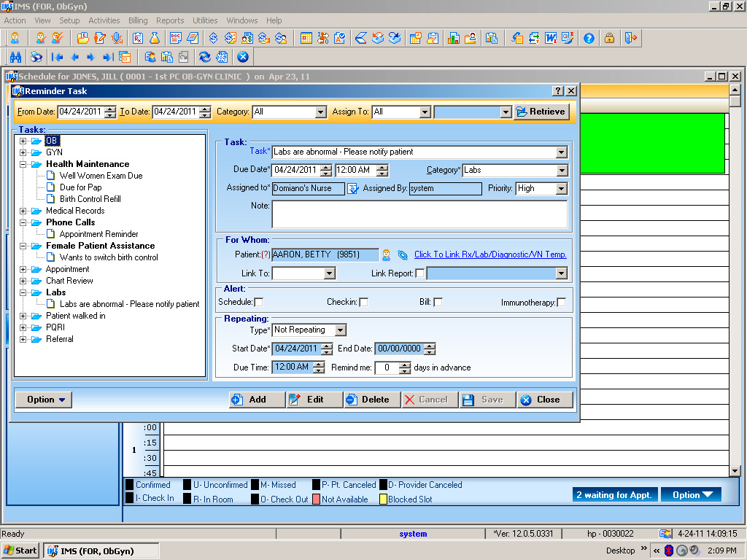The width and height of the screenshot is (747, 560).
Task: Open the Billing menu
Action: [138, 20]
